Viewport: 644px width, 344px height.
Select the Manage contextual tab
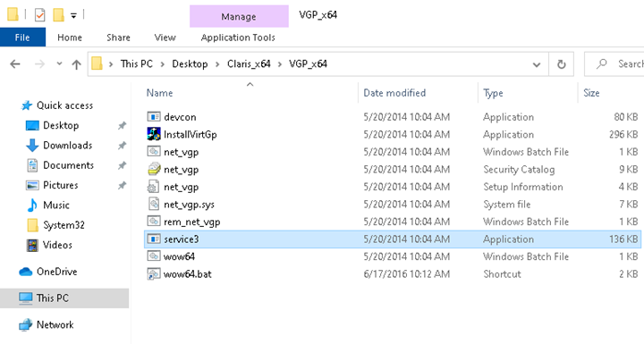(239, 16)
